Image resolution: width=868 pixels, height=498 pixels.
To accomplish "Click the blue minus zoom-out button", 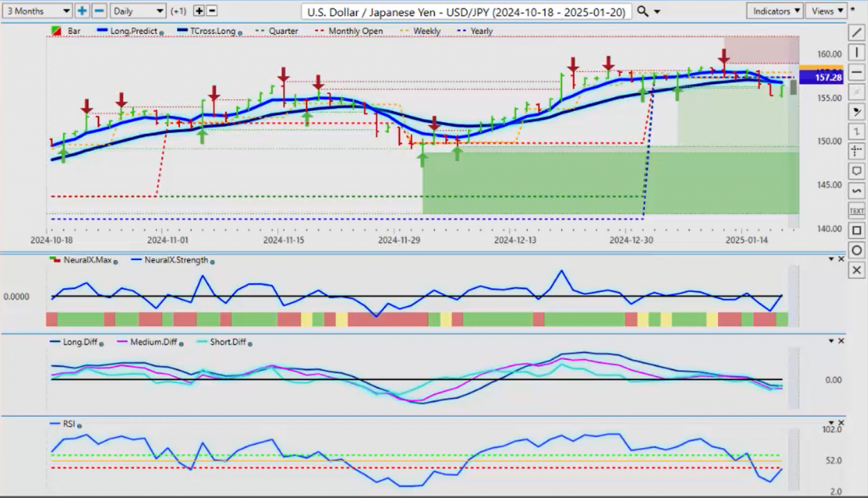I will 99,11.
